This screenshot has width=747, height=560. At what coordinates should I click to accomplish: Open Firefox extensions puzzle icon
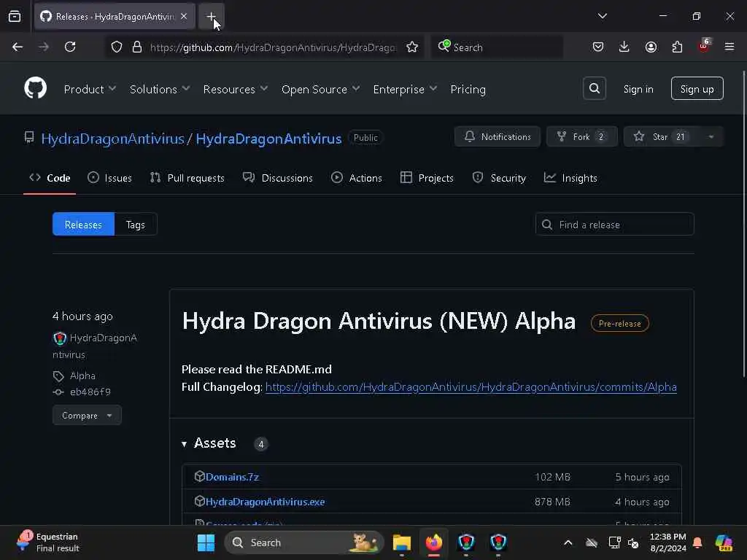677,47
